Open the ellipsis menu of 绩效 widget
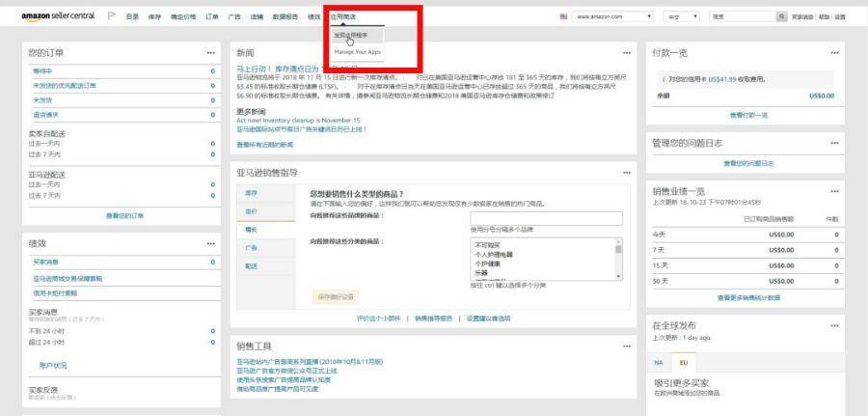The width and height of the screenshot is (868, 416). (x=211, y=243)
